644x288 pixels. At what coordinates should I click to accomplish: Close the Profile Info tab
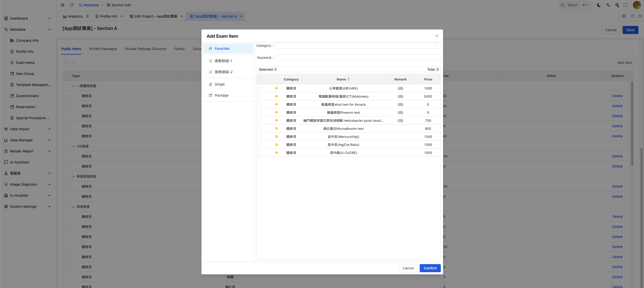122,16
